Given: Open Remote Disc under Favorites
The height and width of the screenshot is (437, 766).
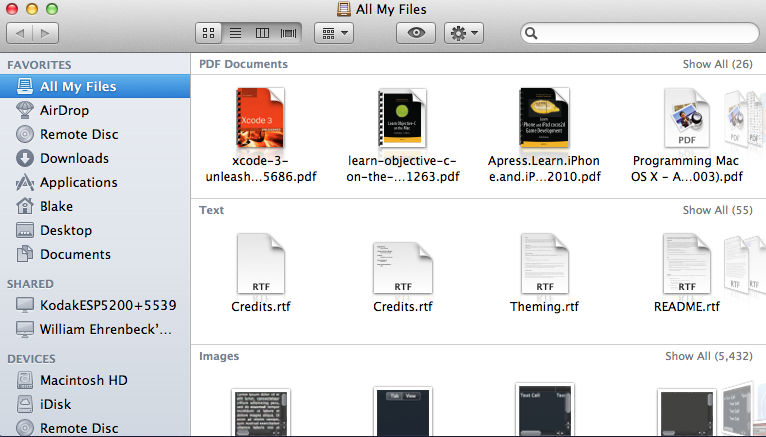Looking at the screenshot, I should (95, 134).
